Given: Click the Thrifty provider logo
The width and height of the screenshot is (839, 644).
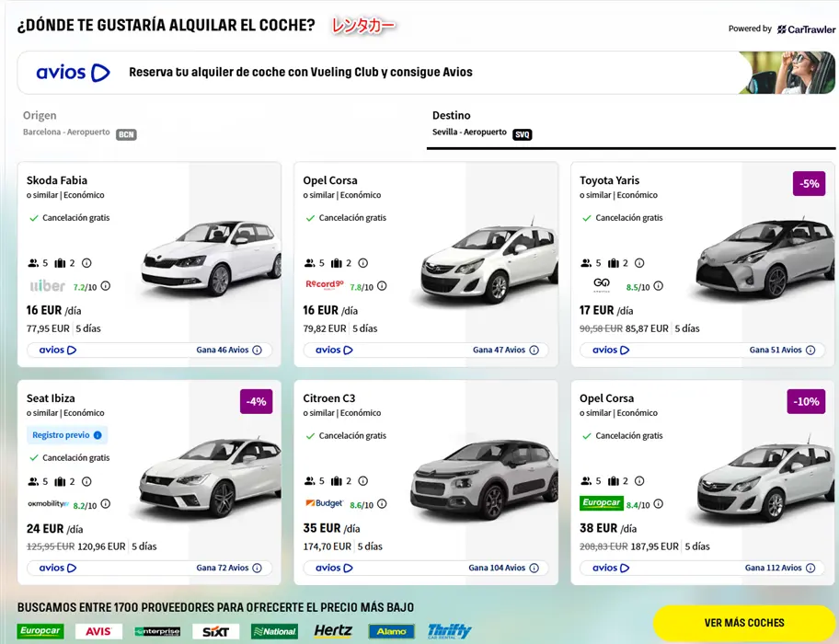Looking at the screenshot, I should tap(450, 632).
